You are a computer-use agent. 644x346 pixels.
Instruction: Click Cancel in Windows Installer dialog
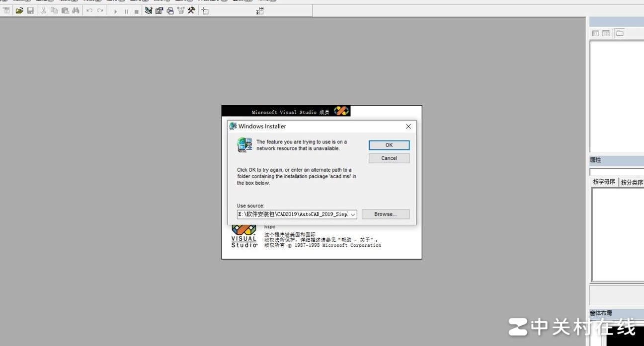[x=389, y=158]
